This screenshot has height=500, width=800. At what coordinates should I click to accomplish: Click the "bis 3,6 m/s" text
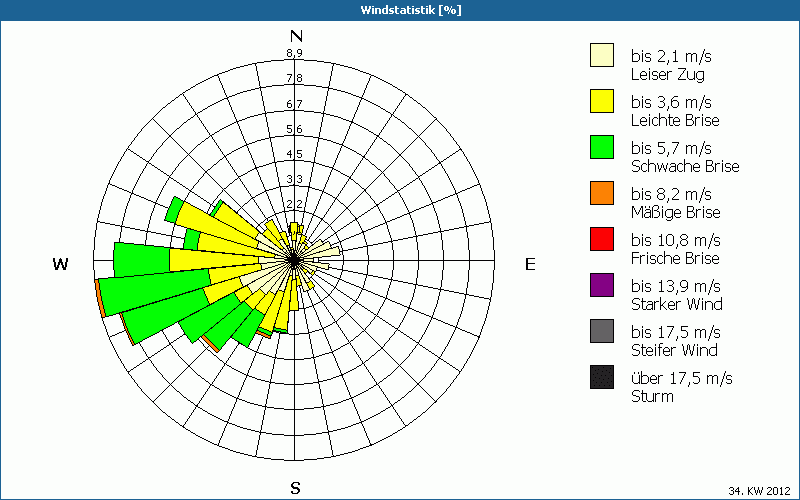click(671, 102)
